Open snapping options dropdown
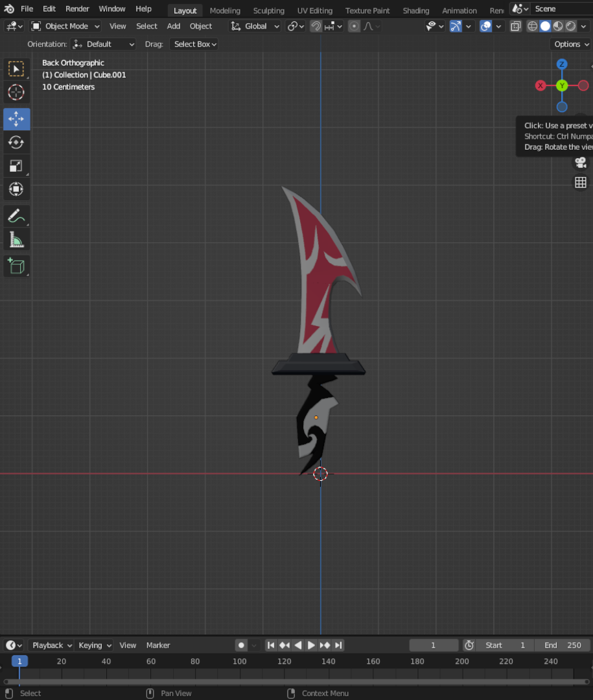 click(334, 27)
